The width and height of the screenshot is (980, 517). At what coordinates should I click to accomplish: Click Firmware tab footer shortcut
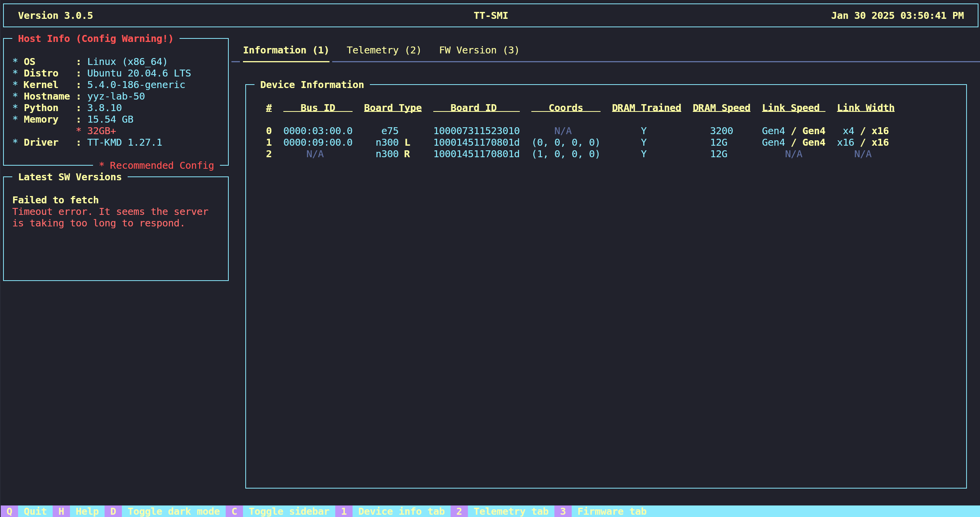pos(612,511)
